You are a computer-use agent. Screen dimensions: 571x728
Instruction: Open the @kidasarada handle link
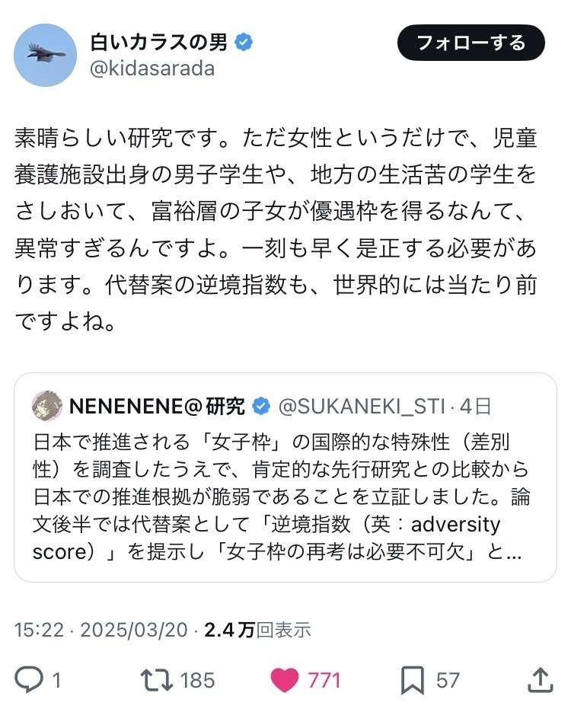pos(152,69)
